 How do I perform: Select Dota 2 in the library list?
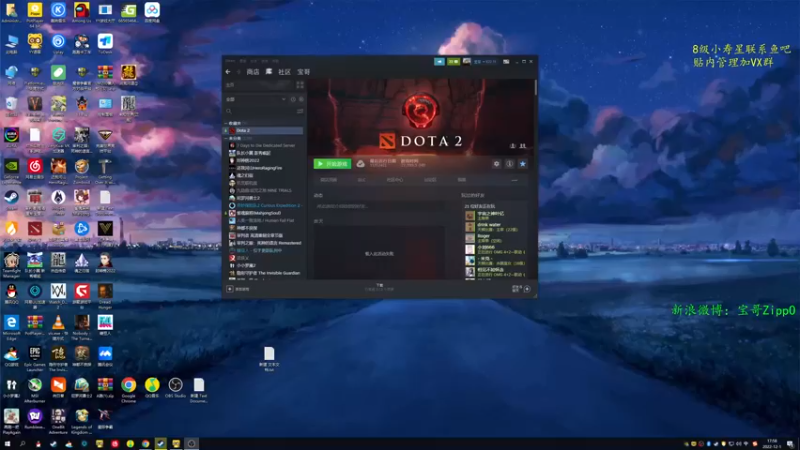(x=264, y=131)
